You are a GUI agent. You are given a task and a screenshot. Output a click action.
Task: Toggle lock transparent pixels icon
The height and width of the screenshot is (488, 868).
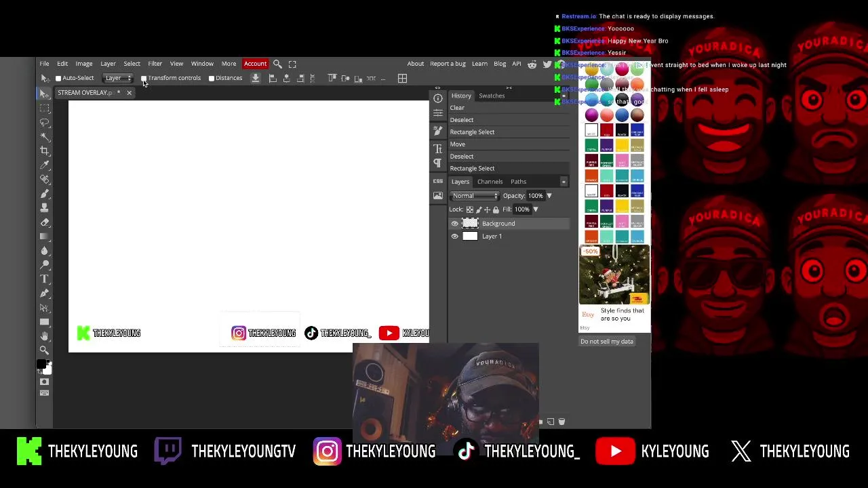470,209
